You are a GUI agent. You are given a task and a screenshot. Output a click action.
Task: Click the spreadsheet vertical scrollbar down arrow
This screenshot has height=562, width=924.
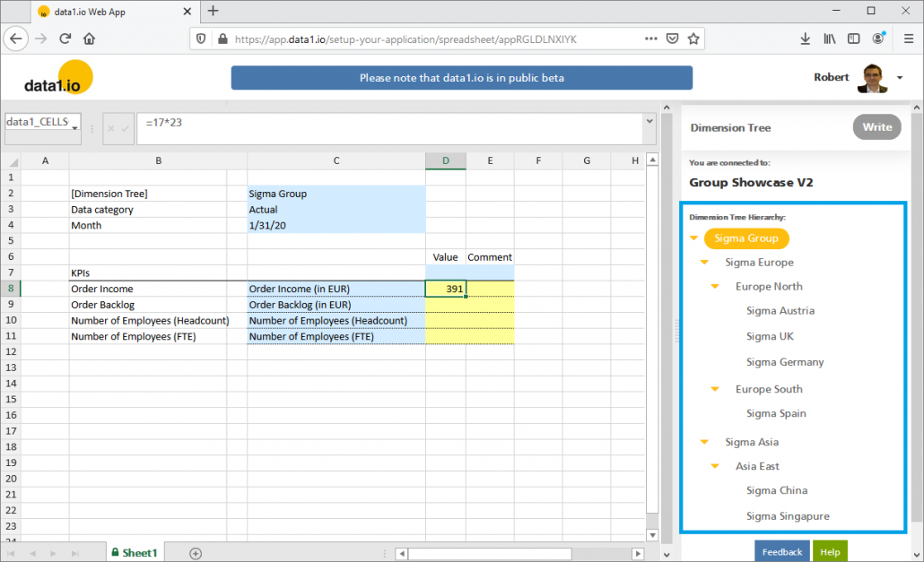pos(652,535)
